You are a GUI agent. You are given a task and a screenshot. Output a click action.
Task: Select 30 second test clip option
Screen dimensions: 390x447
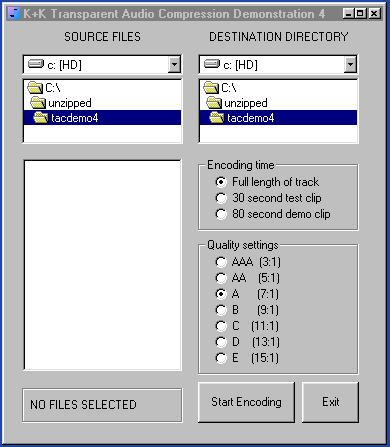(x=268, y=198)
